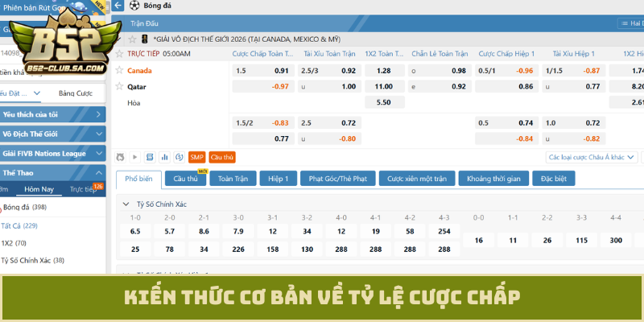Select correct score 1-0 odds 6.5

point(135,231)
